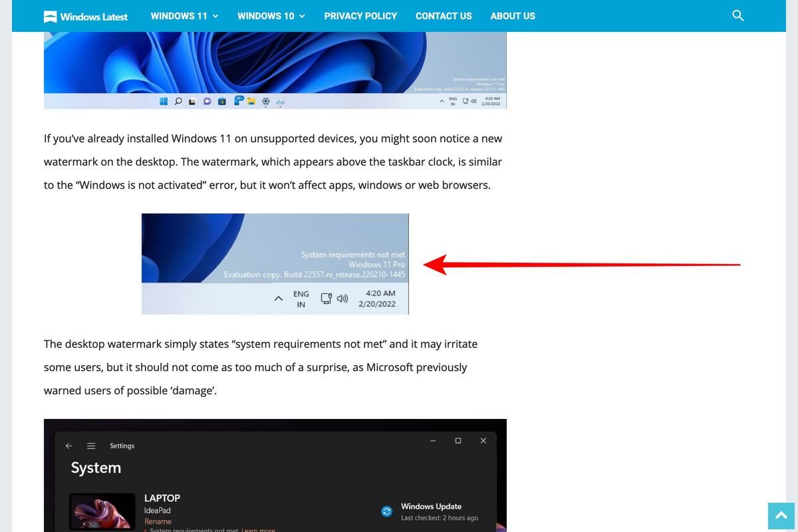Click "Windows 11 Pro" line in close-up image
Image resolution: width=798 pixels, height=532 pixels.
[376, 264]
